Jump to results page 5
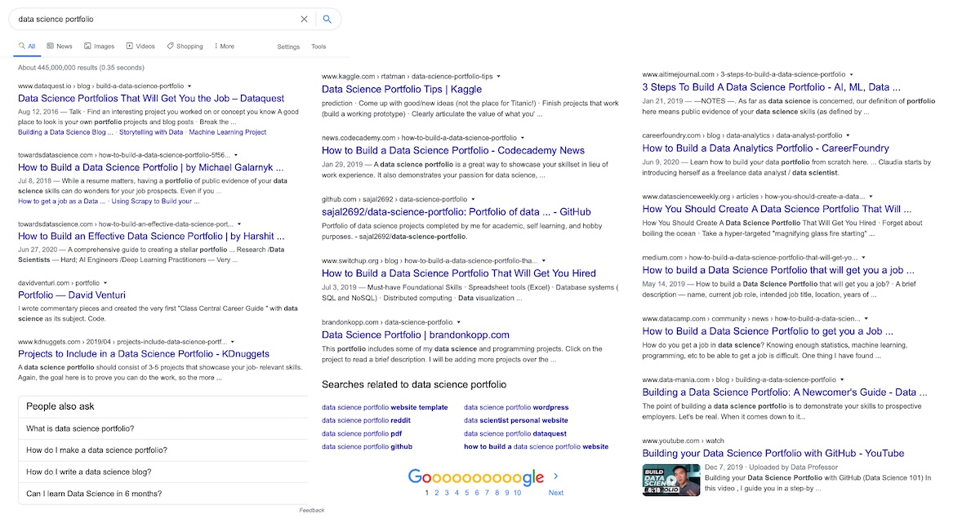The width and height of the screenshot is (980, 523). (x=466, y=493)
